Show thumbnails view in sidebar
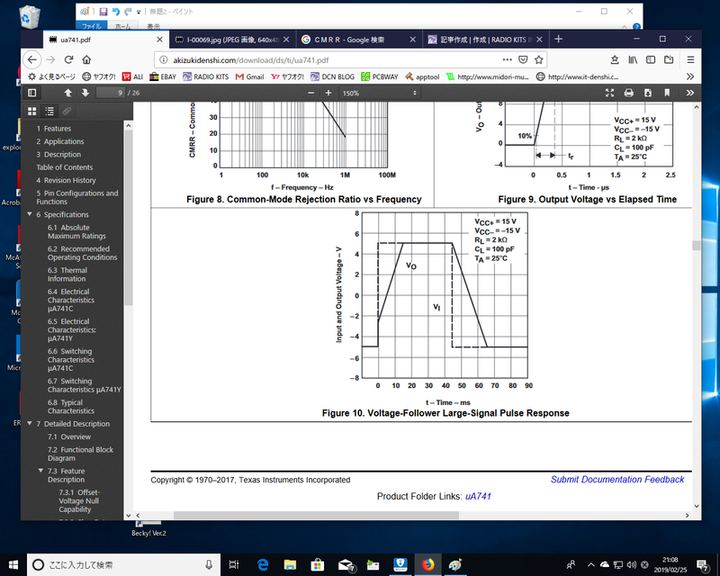The width and height of the screenshot is (720, 576). click(x=33, y=111)
